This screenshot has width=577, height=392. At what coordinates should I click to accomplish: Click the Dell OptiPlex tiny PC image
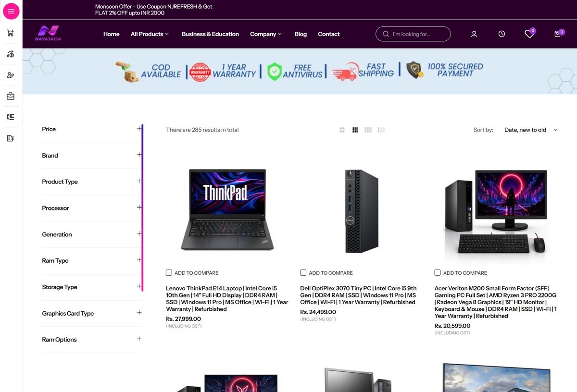tap(362, 211)
